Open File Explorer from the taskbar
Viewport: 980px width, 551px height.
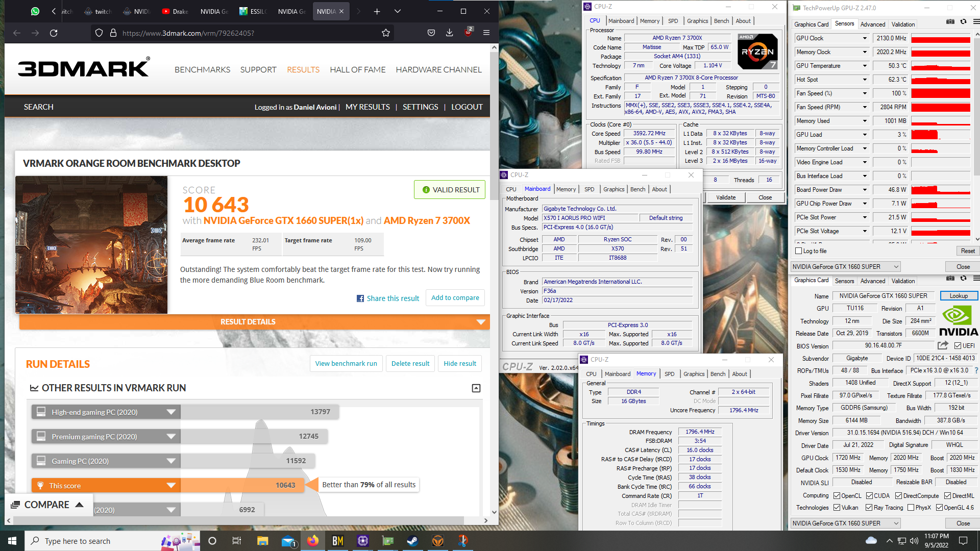tap(262, 541)
